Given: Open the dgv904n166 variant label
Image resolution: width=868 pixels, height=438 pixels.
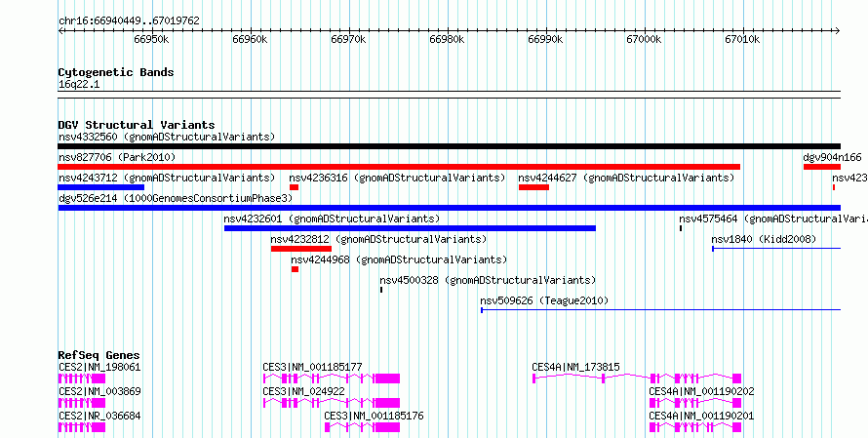Looking at the screenshot, I should point(832,158).
